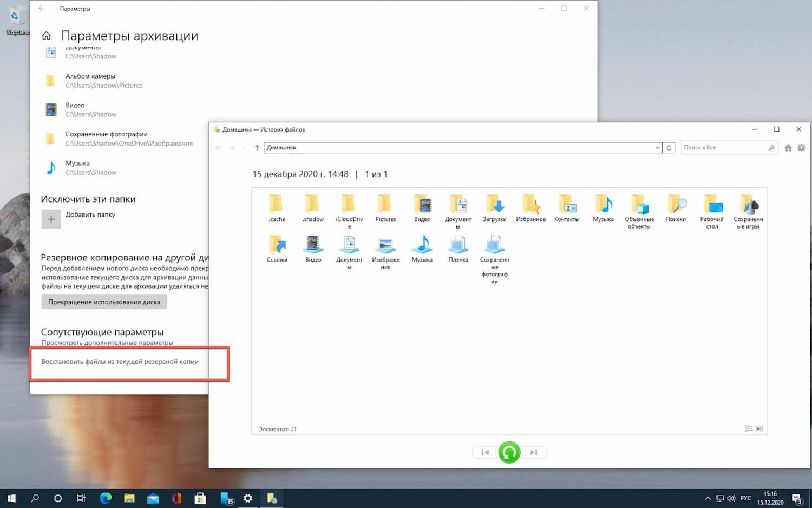812x508 pixels.
Task: Go up one level in File History
Action: click(257, 147)
